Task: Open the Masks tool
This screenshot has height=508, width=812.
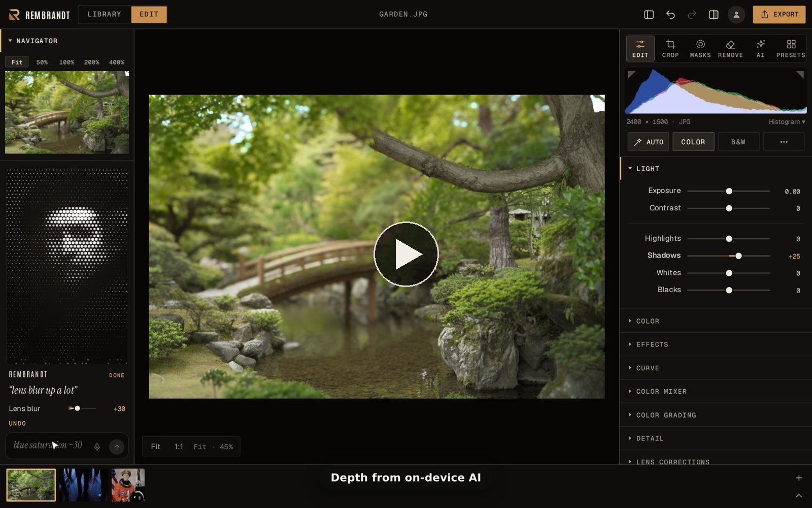Action: pos(700,48)
